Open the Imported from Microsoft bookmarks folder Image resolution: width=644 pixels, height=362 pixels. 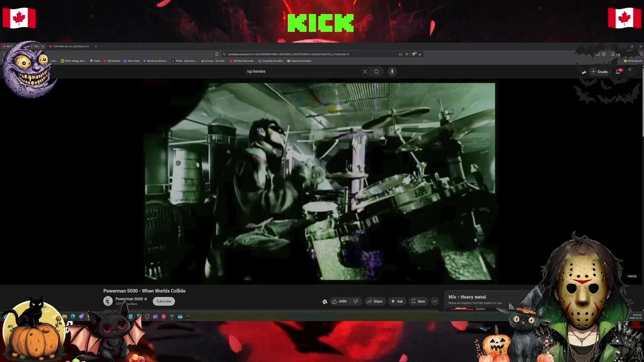pyautogui.click(x=300, y=61)
